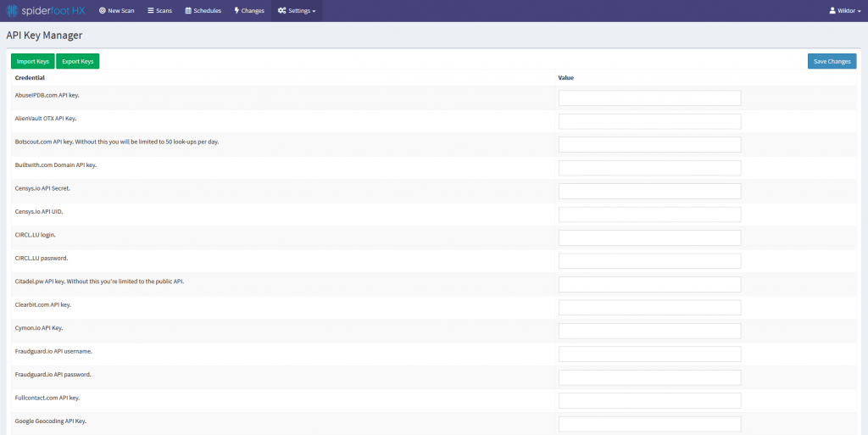Focus the CIRCL.LU login field
This screenshot has height=435, width=868.
tap(649, 237)
